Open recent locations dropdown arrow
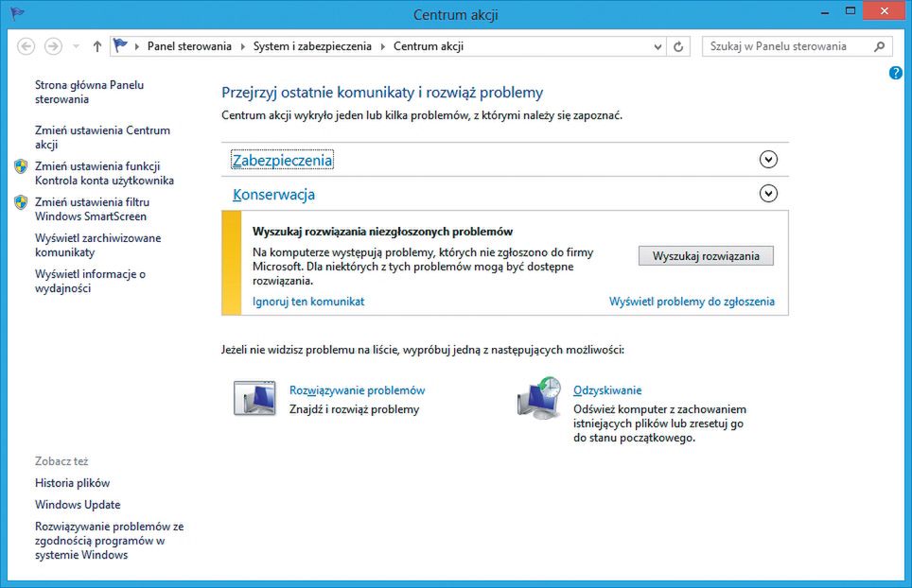 click(x=76, y=46)
